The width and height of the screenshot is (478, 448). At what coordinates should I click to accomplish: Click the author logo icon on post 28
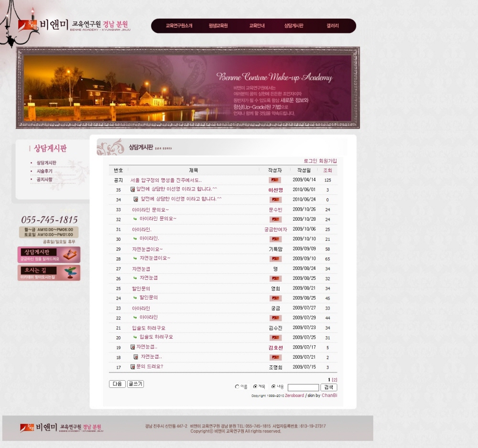click(275, 258)
